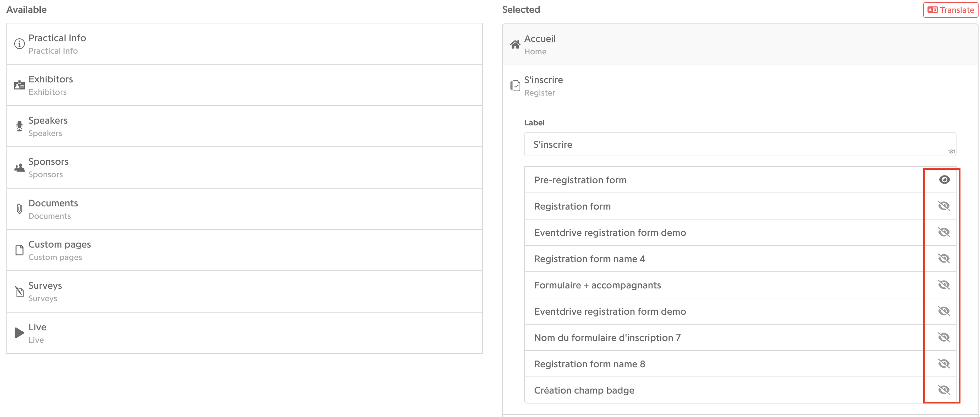This screenshot has width=980, height=417.
Task: Click the Registration form row text
Action: coord(572,206)
